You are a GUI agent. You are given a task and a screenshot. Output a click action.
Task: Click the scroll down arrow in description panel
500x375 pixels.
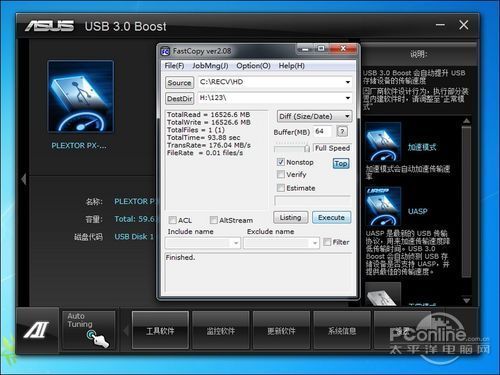(x=467, y=301)
